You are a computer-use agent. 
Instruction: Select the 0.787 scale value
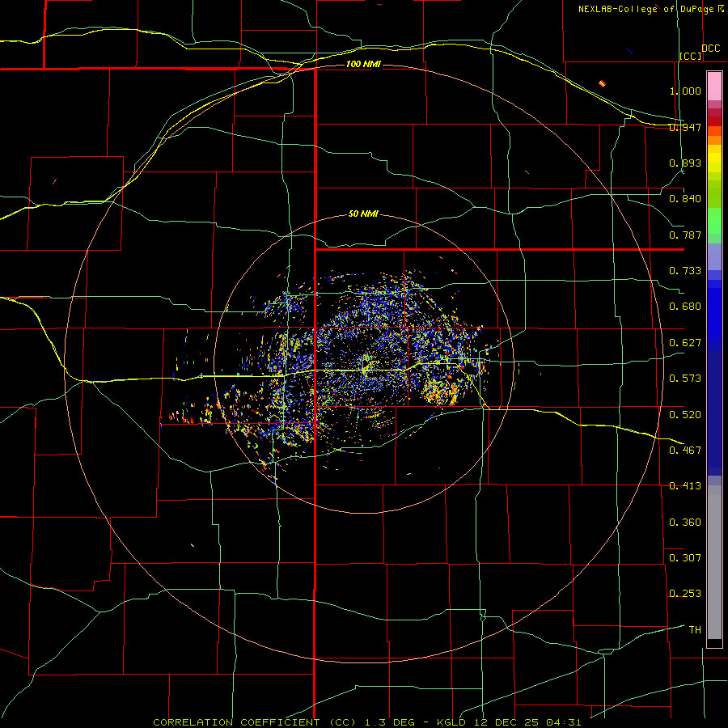click(x=685, y=235)
